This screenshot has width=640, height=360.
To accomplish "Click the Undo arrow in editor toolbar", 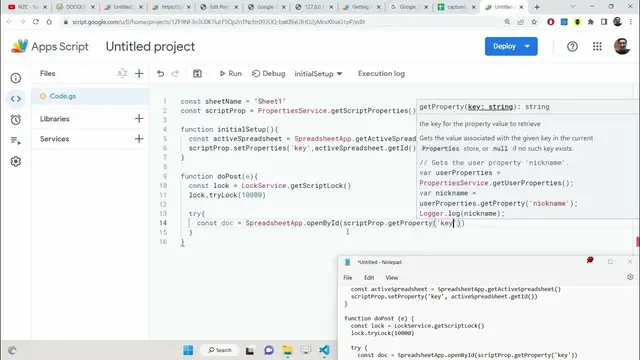I will click(x=160, y=73).
